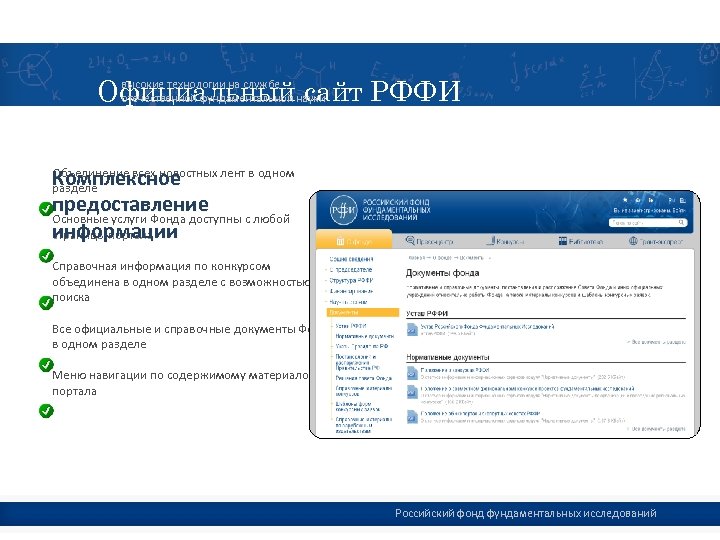Click the round РФФИ logo emblem
Image resolution: width=720 pixels, height=540 pixels.
[343, 210]
